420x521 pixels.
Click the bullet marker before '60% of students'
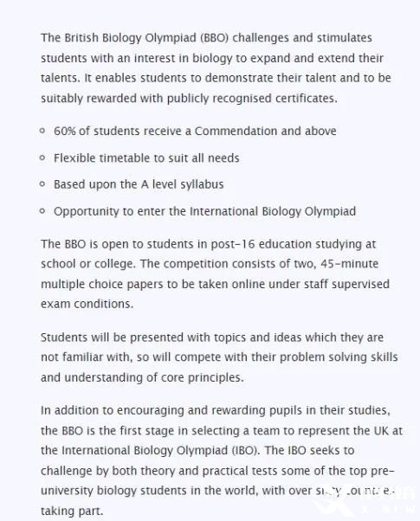[42, 131]
